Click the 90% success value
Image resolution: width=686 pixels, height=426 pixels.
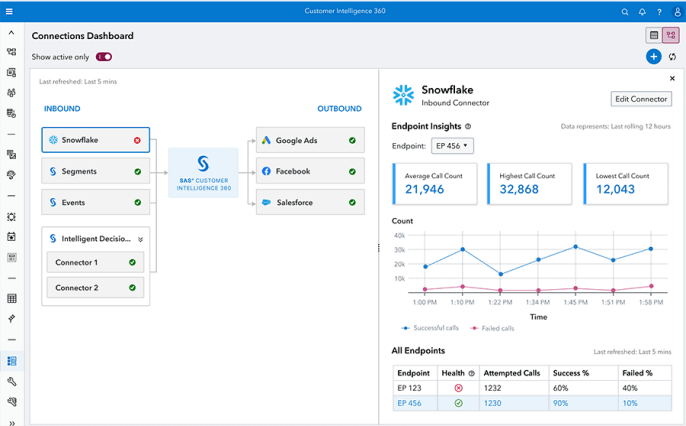pyautogui.click(x=560, y=403)
